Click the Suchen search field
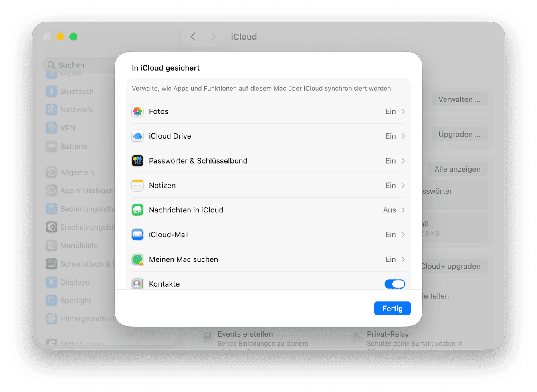The height and width of the screenshot is (392, 537). pos(79,65)
